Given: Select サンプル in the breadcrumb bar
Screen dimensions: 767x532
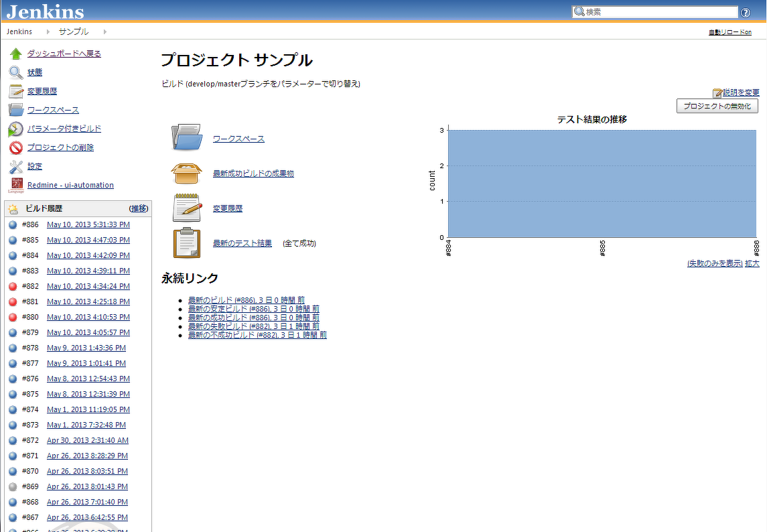Looking at the screenshot, I should click(x=74, y=31).
